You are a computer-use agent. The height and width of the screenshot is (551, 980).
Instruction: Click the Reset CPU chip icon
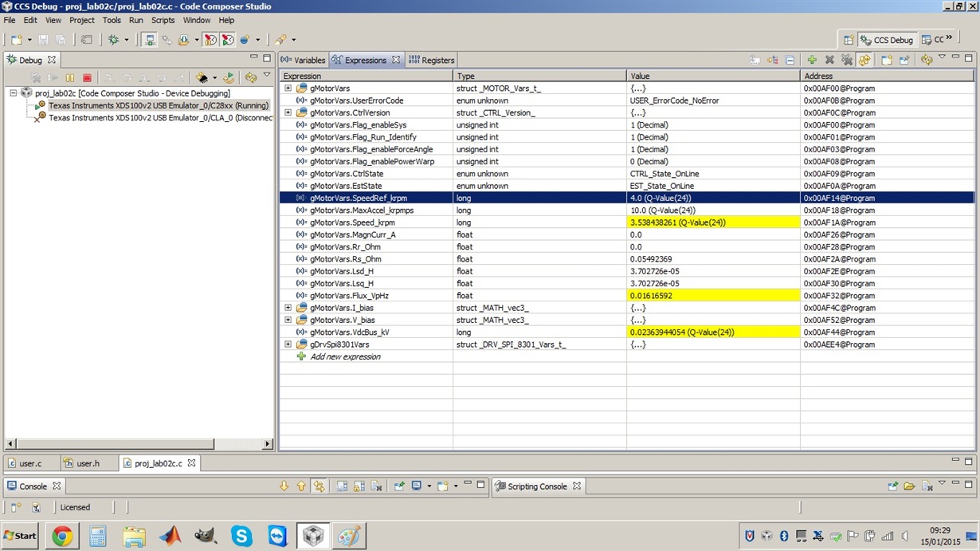(x=202, y=77)
